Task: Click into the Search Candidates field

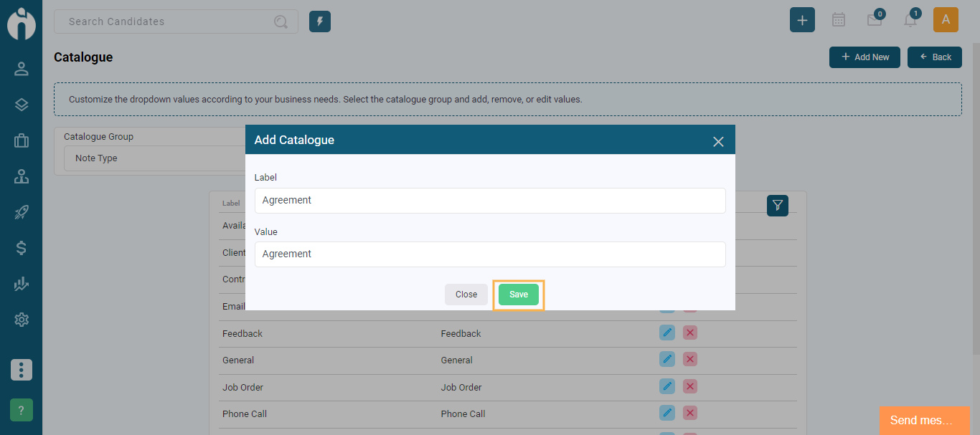Action: point(176,21)
